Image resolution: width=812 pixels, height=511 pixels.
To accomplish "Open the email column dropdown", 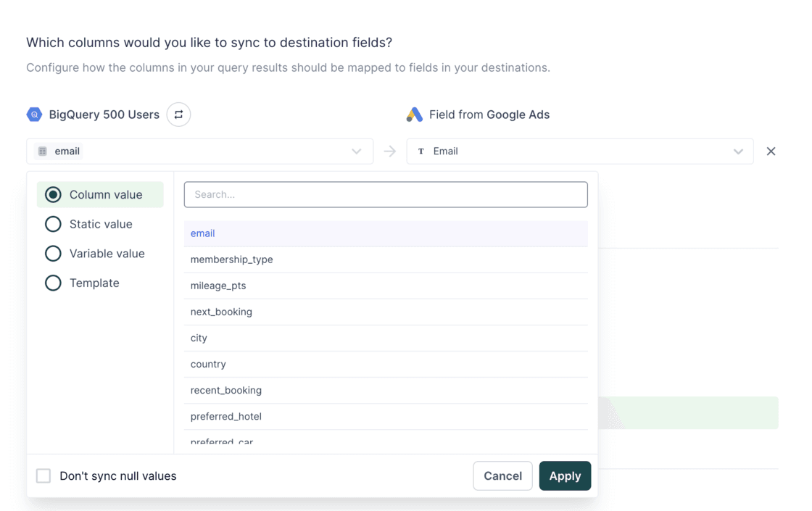I will point(356,151).
